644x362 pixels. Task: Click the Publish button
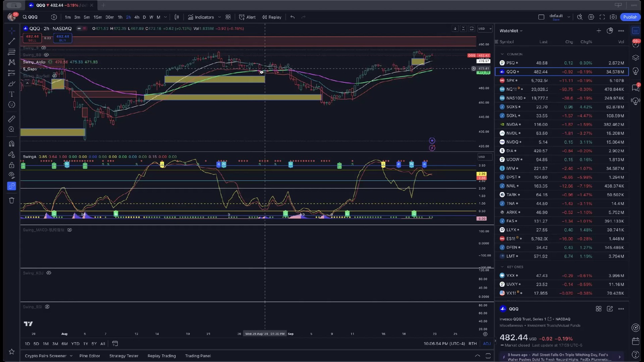tap(630, 17)
